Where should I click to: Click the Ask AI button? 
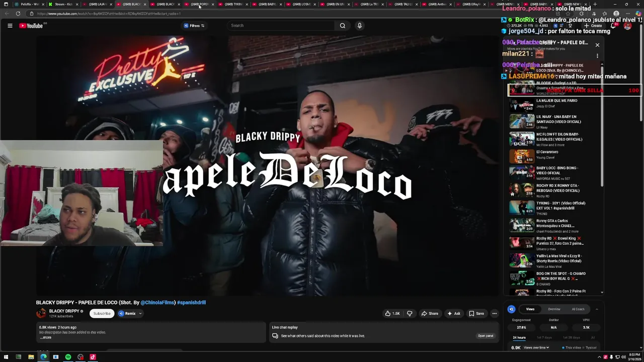point(454,314)
